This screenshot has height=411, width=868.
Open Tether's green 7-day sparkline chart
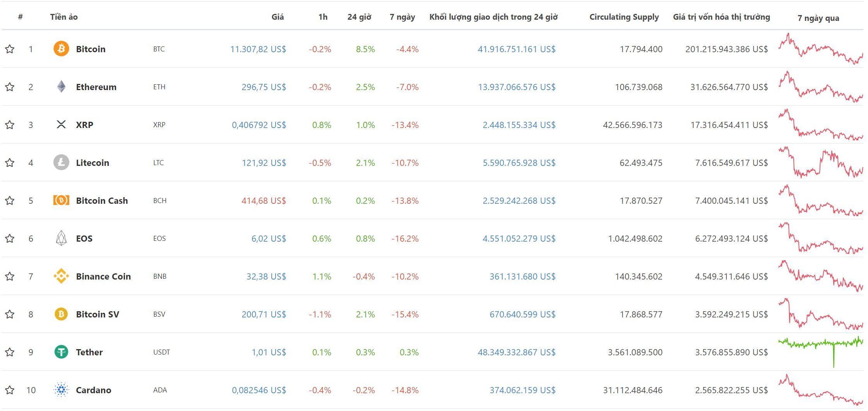[x=820, y=351]
